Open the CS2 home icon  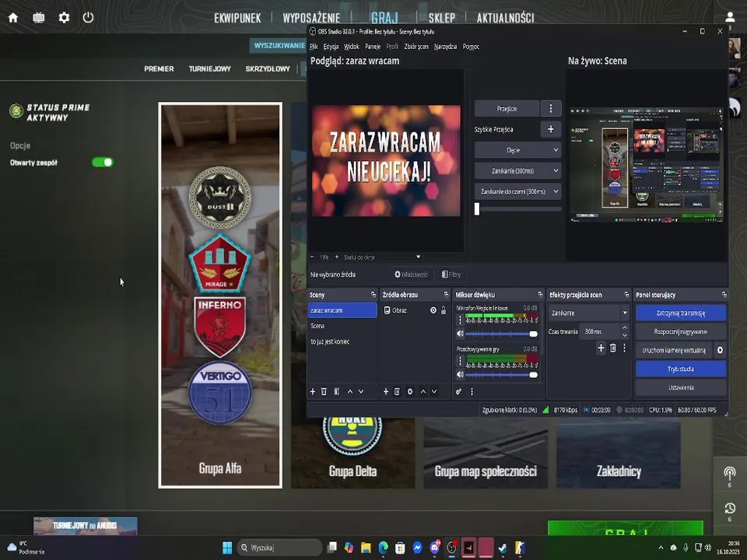click(x=13, y=18)
